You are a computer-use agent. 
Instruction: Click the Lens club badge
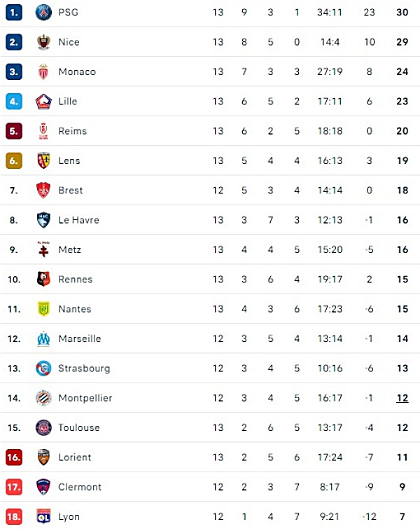click(43, 160)
